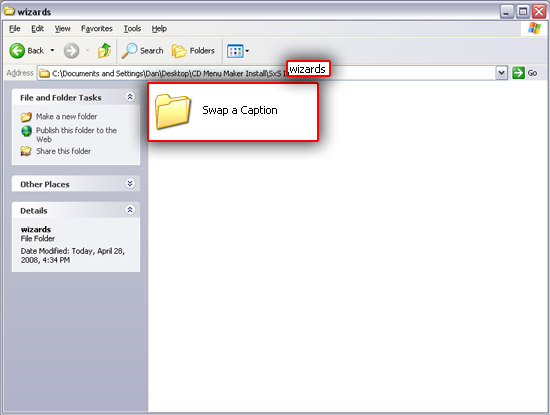Open the Views dropdown arrow
Viewport: 550px width, 415px height.
pyautogui.click(x=247, y=51)
